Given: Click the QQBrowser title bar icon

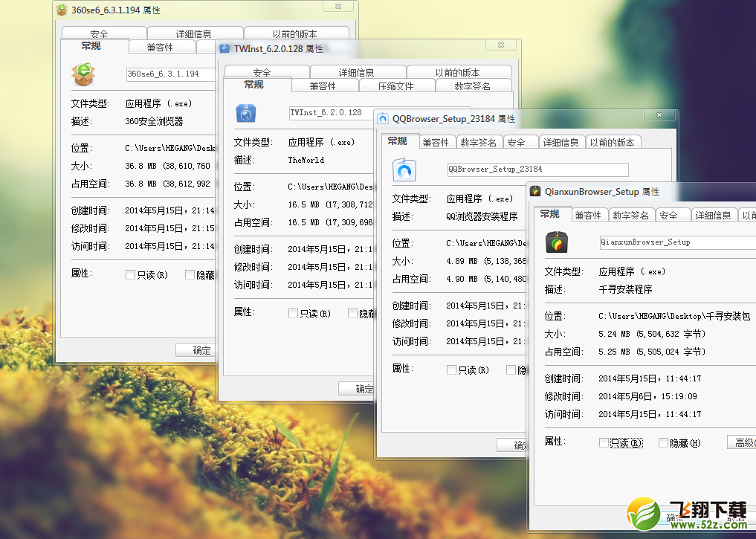Looking at the screenshot, I should click(x=383, y=119).
